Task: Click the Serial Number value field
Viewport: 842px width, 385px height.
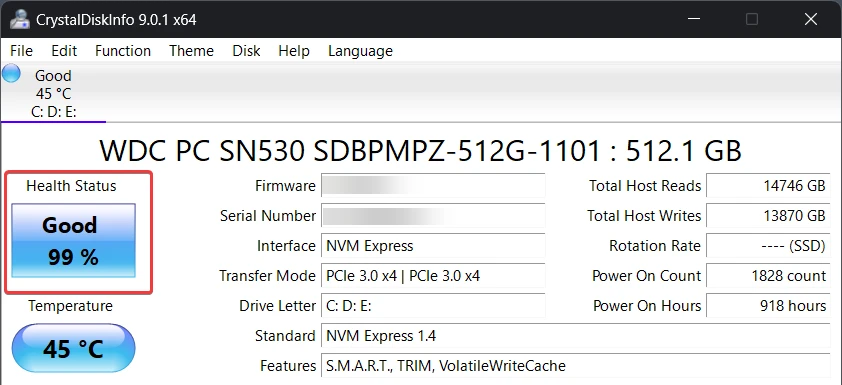Action: [433, 216]
